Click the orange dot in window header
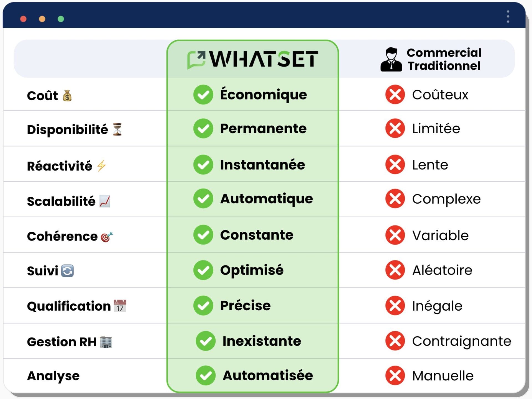 [42, 19]
